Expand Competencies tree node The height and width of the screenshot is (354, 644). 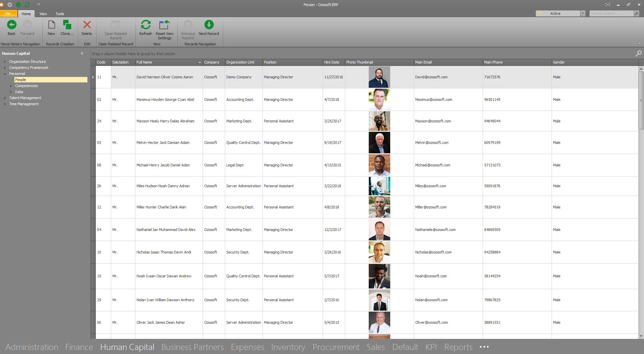[x=11, y=86]
